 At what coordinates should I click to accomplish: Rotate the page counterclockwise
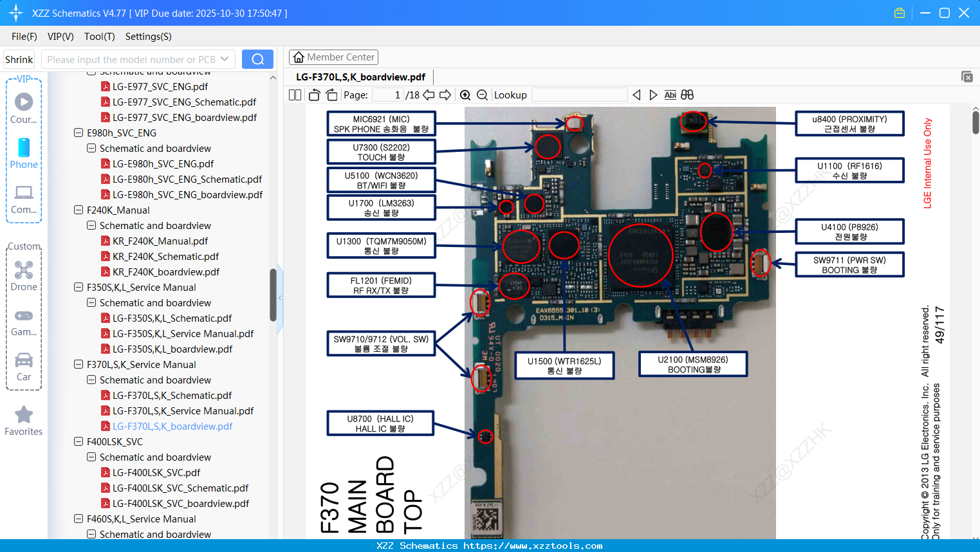click(x=313, y=94)
